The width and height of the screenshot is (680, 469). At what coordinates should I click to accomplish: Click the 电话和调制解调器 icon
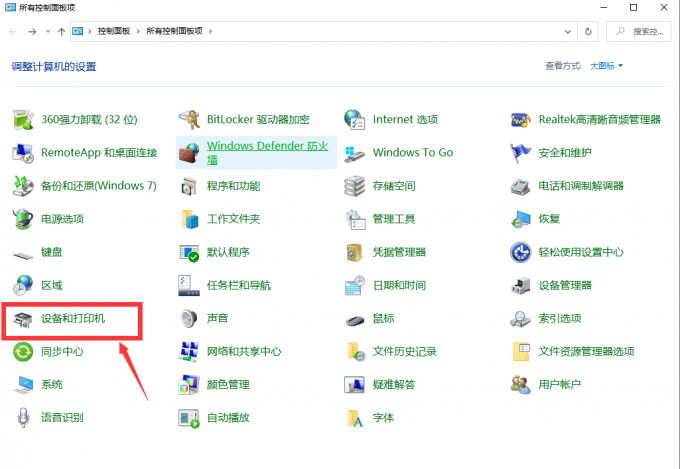tap(520, 186)
